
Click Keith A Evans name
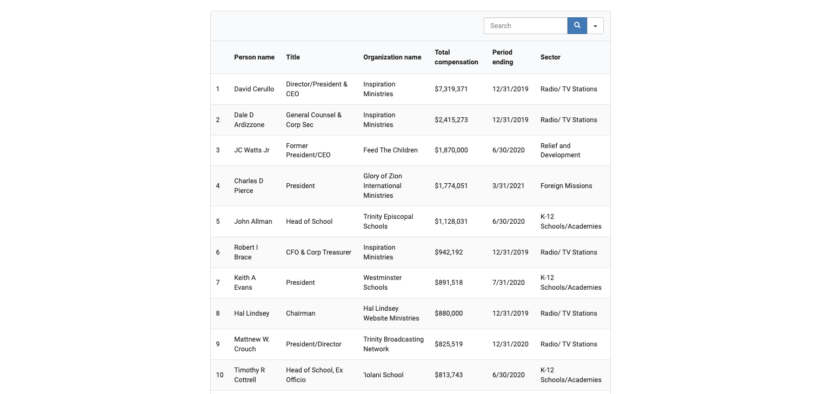245,283
